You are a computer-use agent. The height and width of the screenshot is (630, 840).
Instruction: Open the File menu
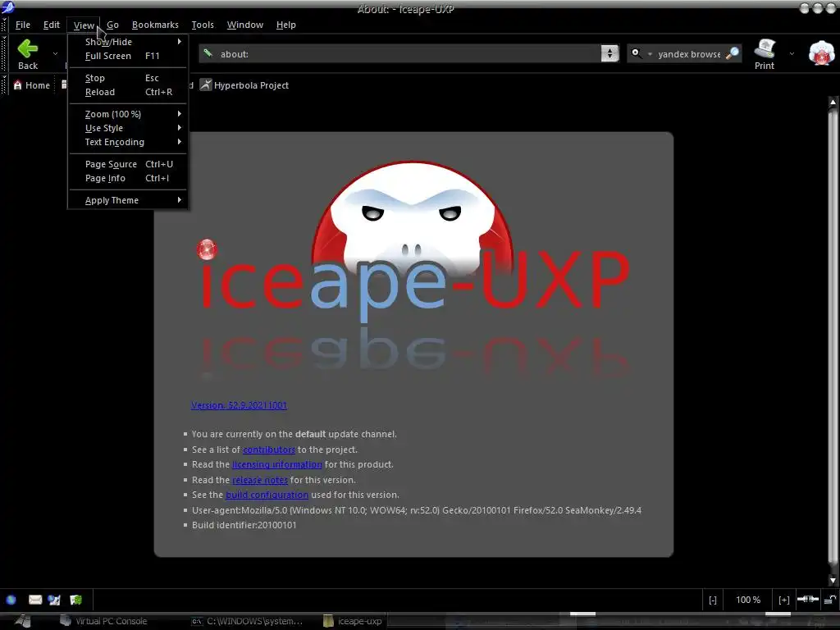22,25
